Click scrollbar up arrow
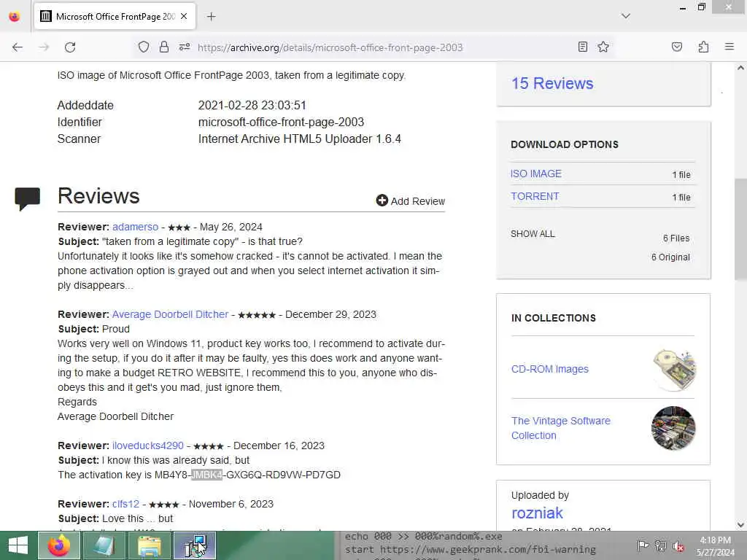This screenshot has width=747, height=560. click(740, 68)
